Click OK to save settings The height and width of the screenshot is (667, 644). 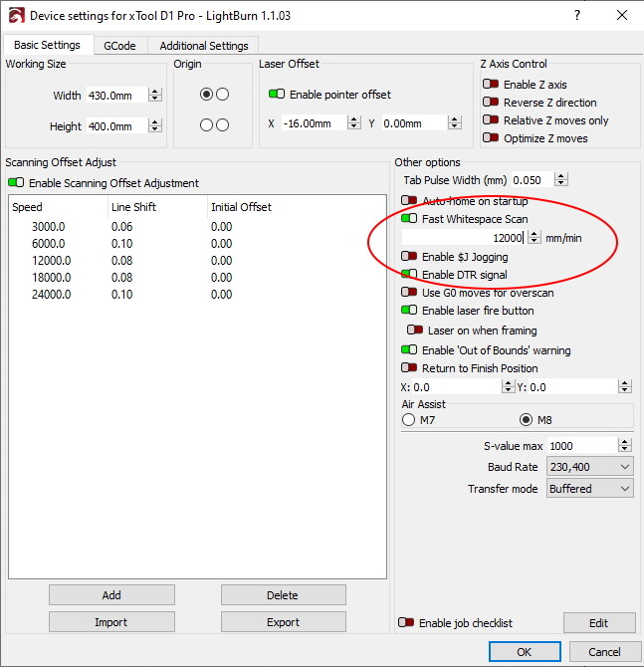[525, 652]
